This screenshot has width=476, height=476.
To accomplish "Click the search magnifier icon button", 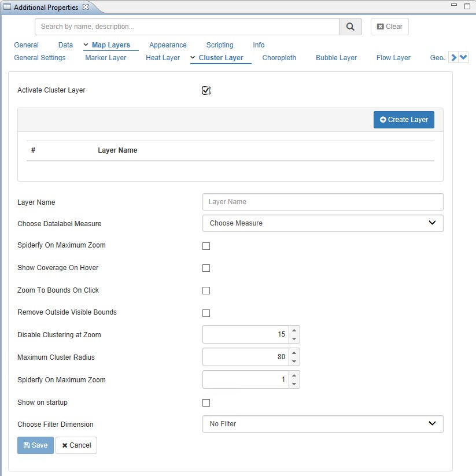I will coord(350,27).
